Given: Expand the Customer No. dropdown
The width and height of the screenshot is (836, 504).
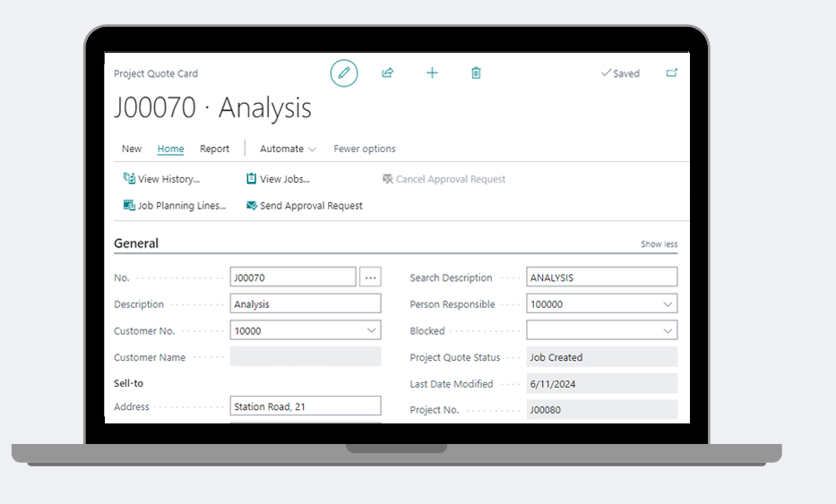Looking at the screenshot, I should click(372, 331).
